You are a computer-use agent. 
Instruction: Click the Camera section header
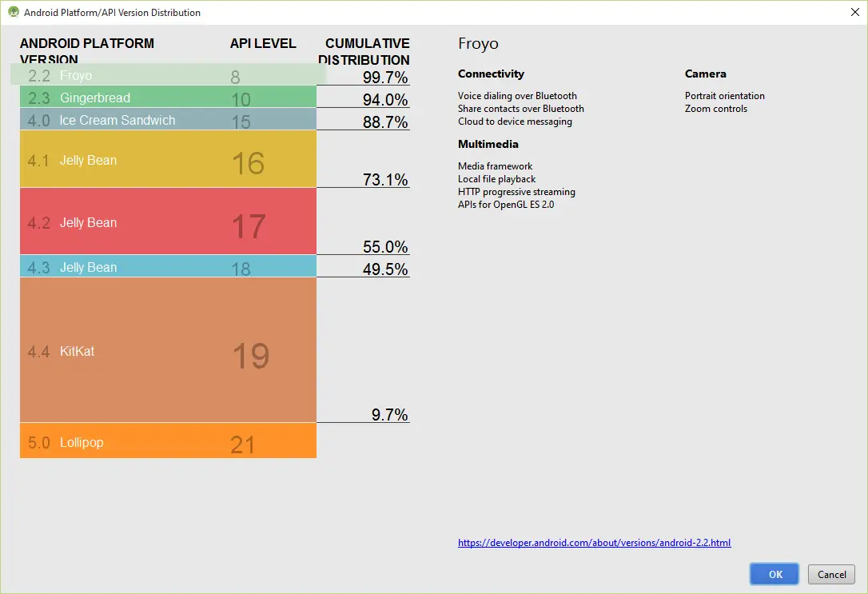[x=705, y=74]
